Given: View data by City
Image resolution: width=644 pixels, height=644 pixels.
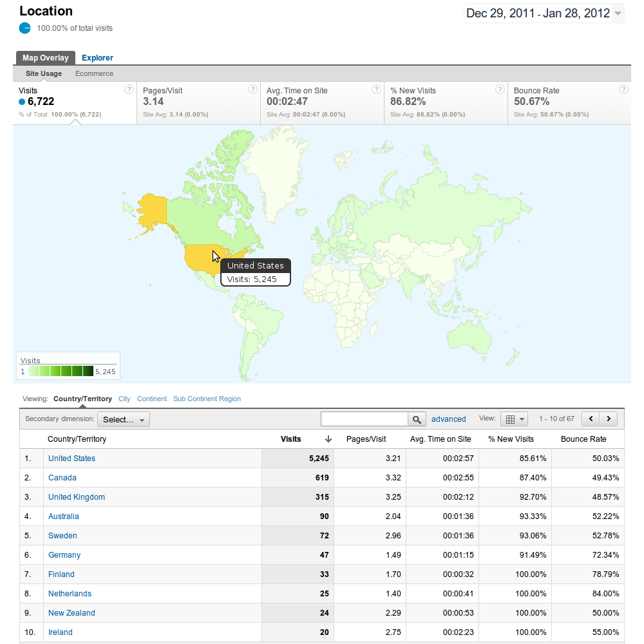Looking at the screenshot, I should tap(124, 399).
